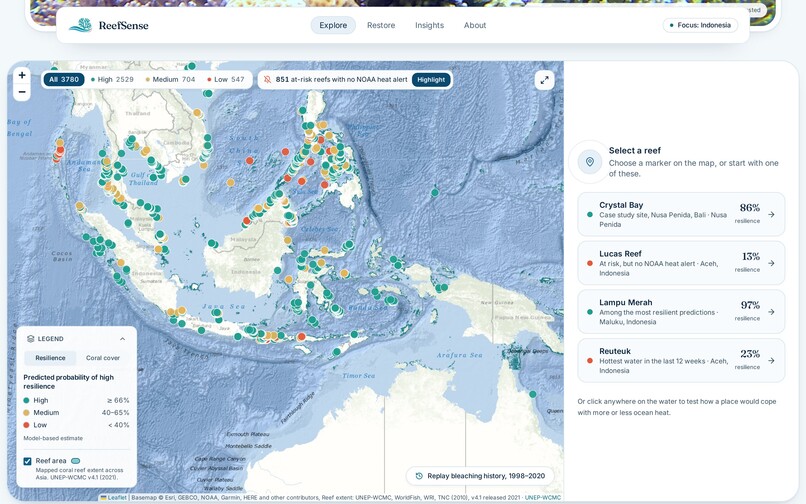Screen dimensions: 806x504
Task: Switch legend to Coral cover mode
Action: pos(103,358)
